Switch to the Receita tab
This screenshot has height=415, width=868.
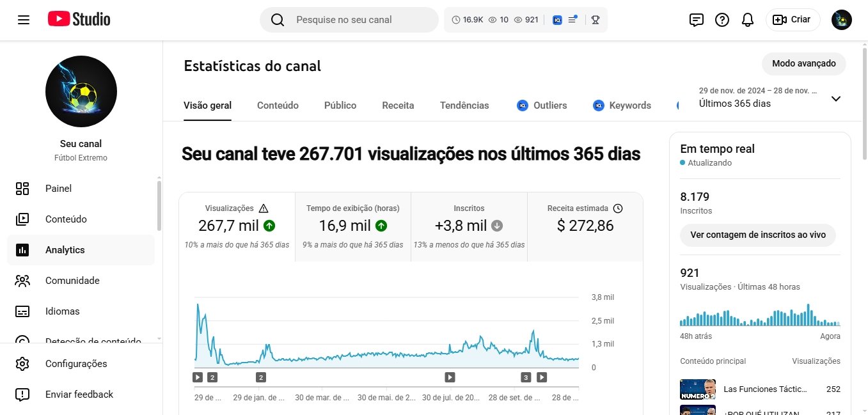pos(398,106)
